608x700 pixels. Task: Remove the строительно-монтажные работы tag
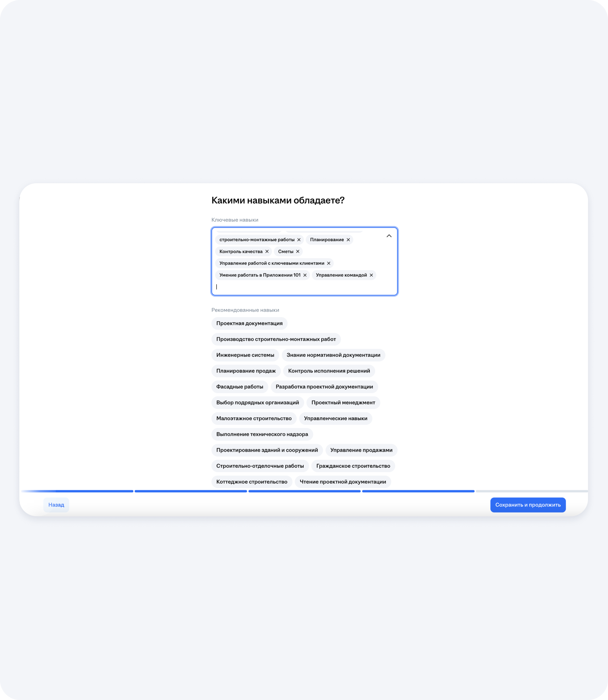point(299,240)
